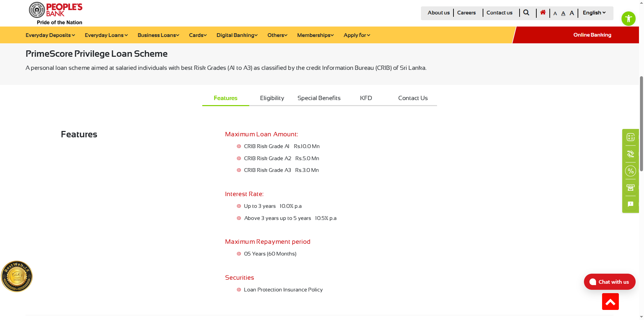Click the 'Securities' heading
644x320 pixels.
pyautogui.click(x=239, y=278)
